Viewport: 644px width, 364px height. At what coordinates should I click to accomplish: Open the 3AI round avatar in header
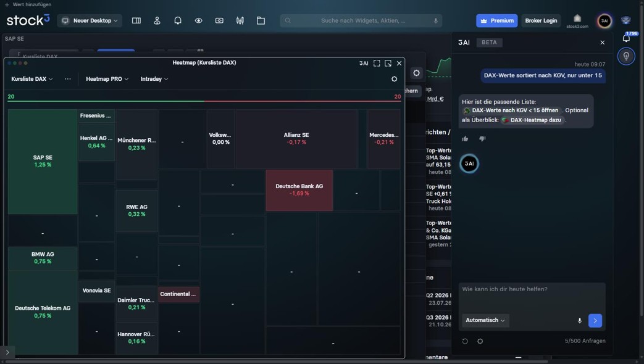click(x=604, y=20)
